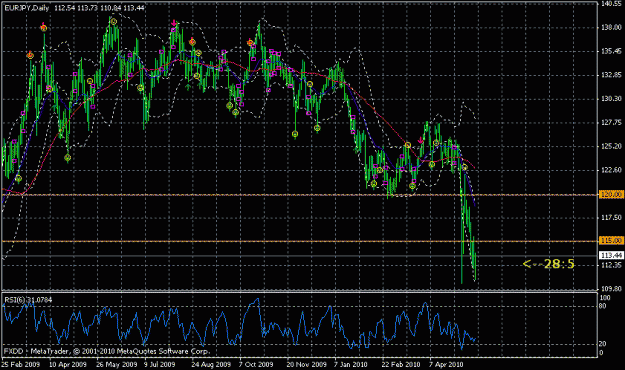This screenshot has height=370, width=625.
Task: Select the red down arrow near April 2010
Action: point(420,140)
